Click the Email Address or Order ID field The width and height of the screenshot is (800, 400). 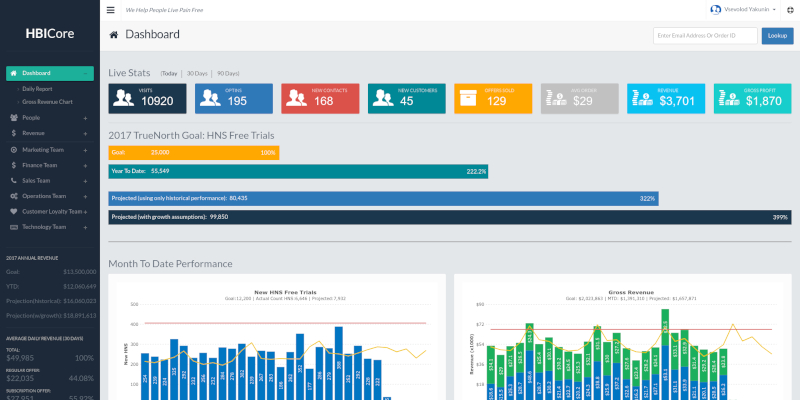point(706,36)
